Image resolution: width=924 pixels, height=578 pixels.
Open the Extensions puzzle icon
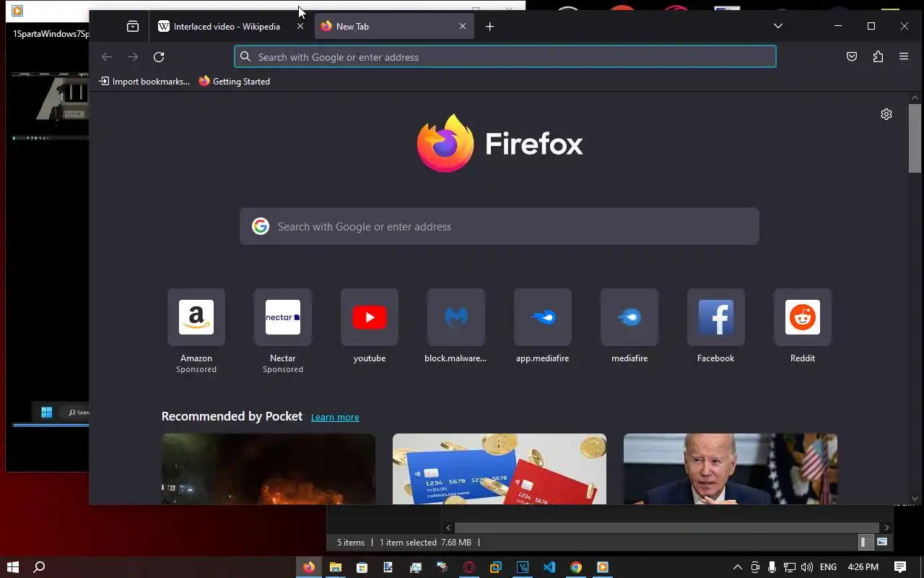(x=878, y=57)
